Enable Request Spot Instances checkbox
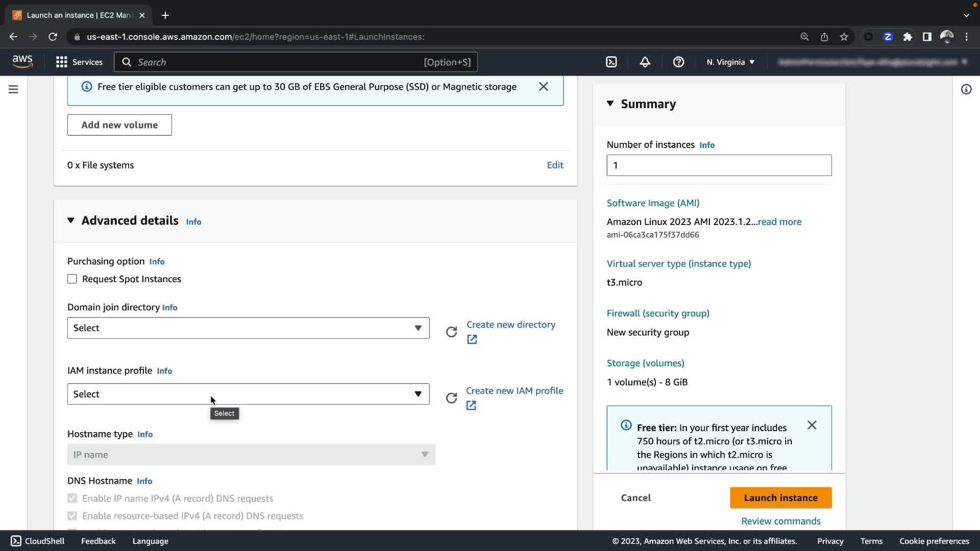This screenshot has width=980, height=551. coord(72,279)
